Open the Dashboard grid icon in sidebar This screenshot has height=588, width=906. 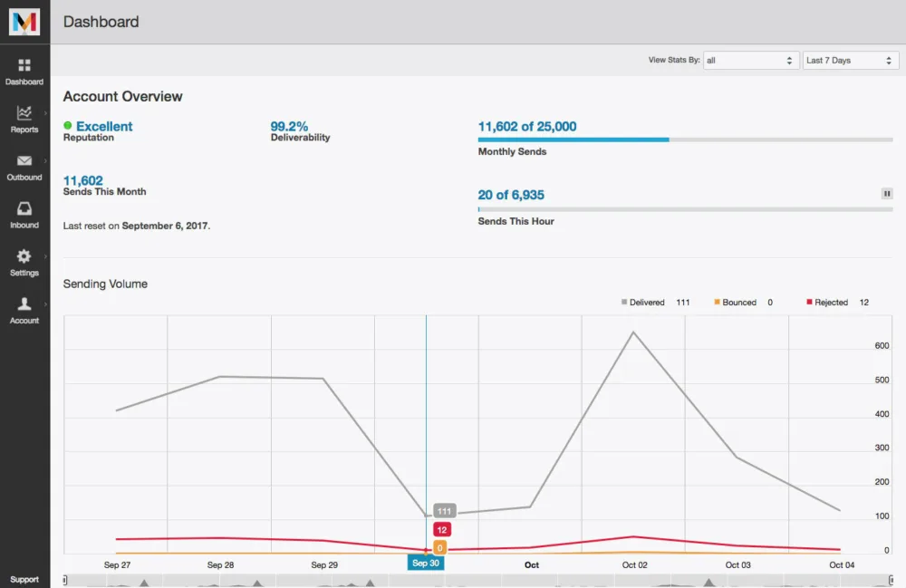pyautogui.click(x=24, y=65)
